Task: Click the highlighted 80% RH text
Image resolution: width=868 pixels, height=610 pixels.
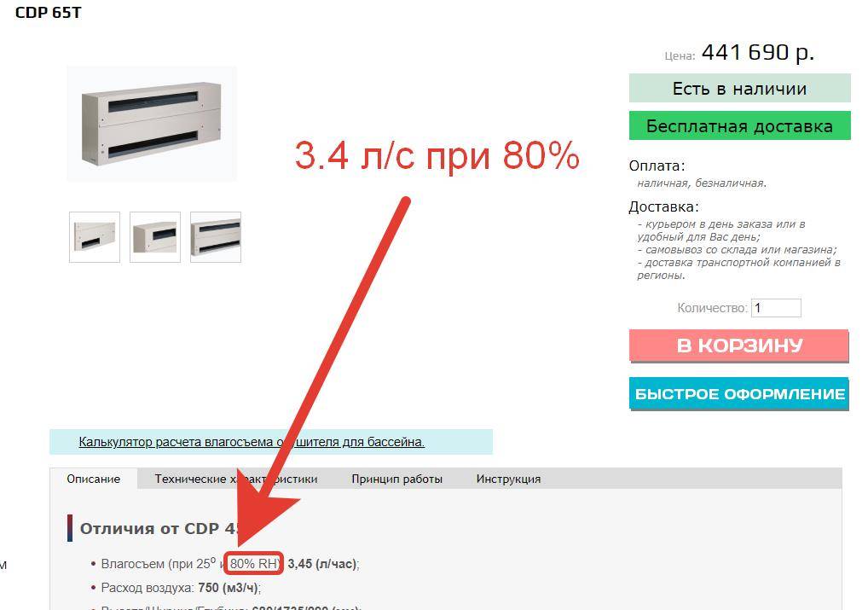Action: [254, 563]
